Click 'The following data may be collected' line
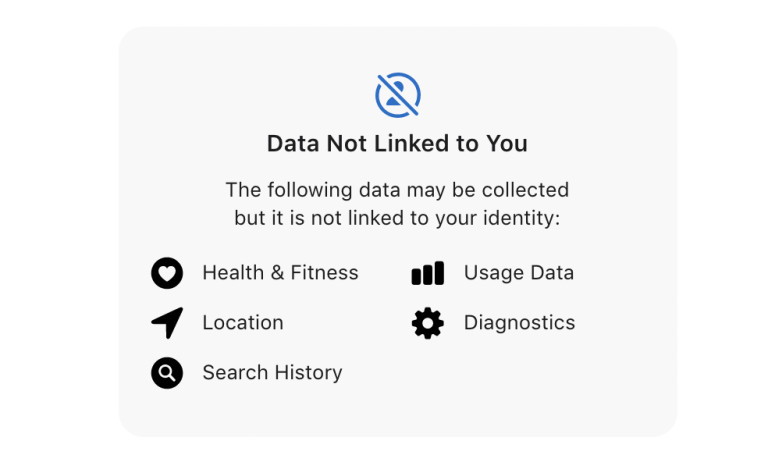This screenshot has height=462, width=768. [397, 190]
